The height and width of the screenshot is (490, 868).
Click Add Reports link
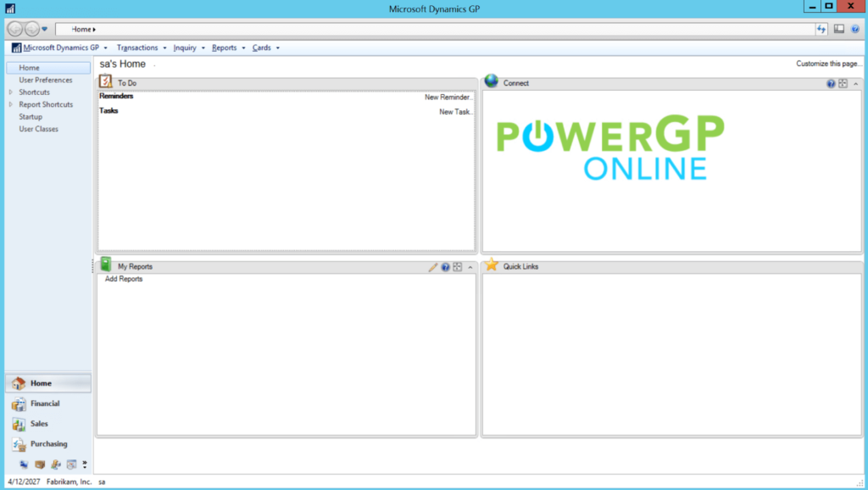point(124,279)
